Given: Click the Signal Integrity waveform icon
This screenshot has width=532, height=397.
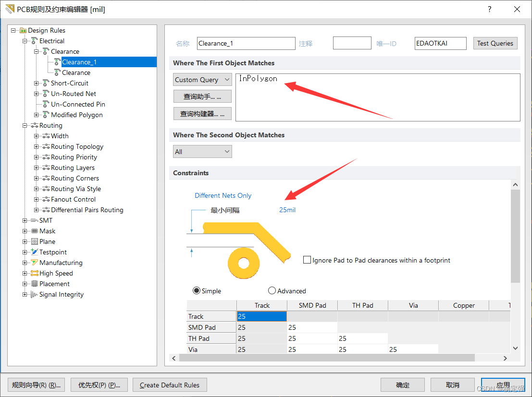Looking at the screenshot, I should click(35, 294).
